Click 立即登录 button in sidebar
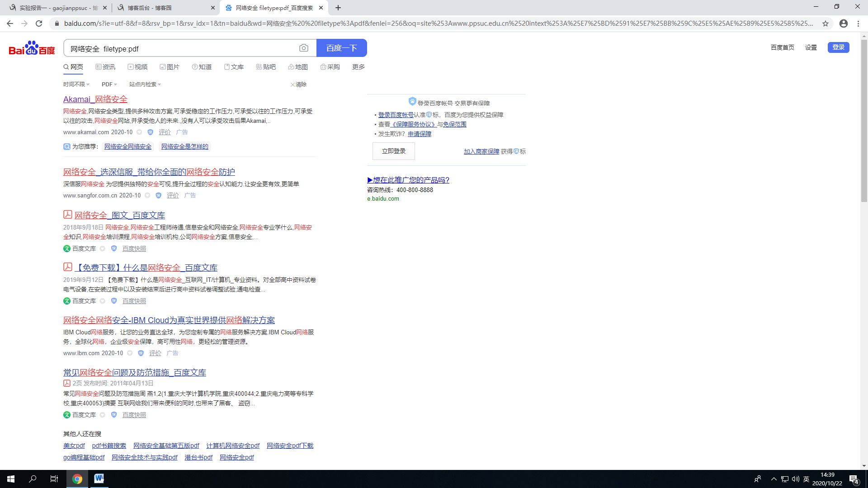Viewport: 868px width, 488px height. 393,151
